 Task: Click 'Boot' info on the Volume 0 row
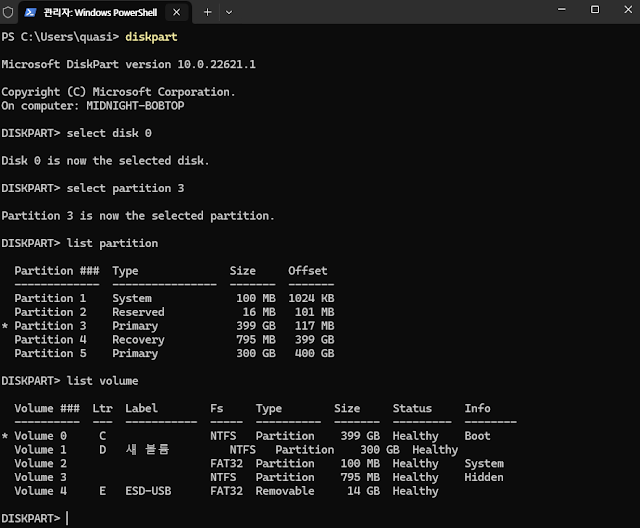tap(478, 436)
